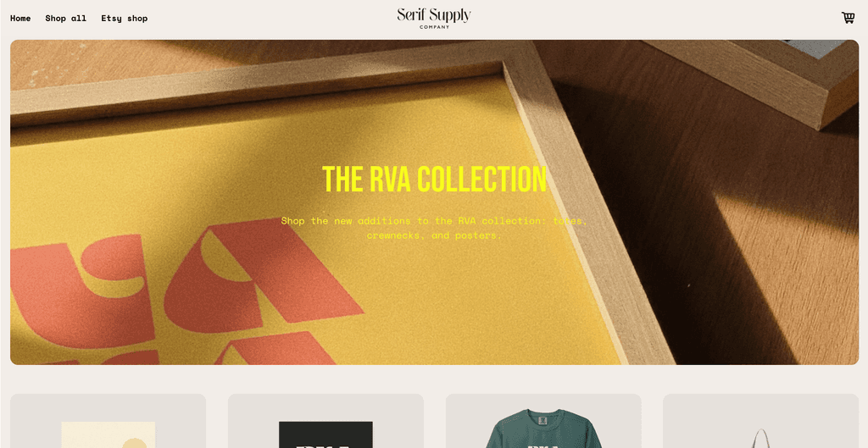
Task: Click THE RVA COLLECTION headline
Action: [x=434, y=179]
